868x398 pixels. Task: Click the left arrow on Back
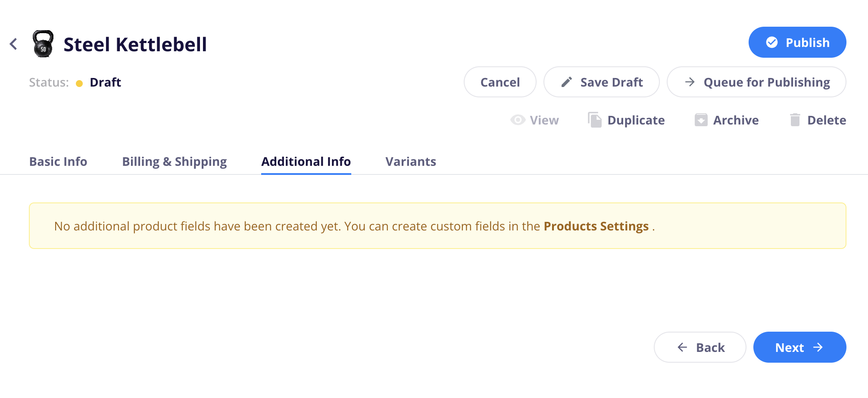coord(682,347)
